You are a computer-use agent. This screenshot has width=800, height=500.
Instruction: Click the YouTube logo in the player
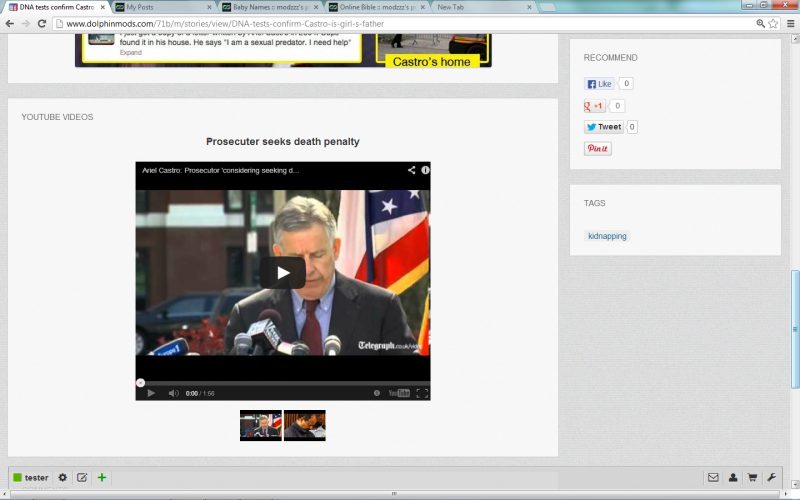click(399, 393)
